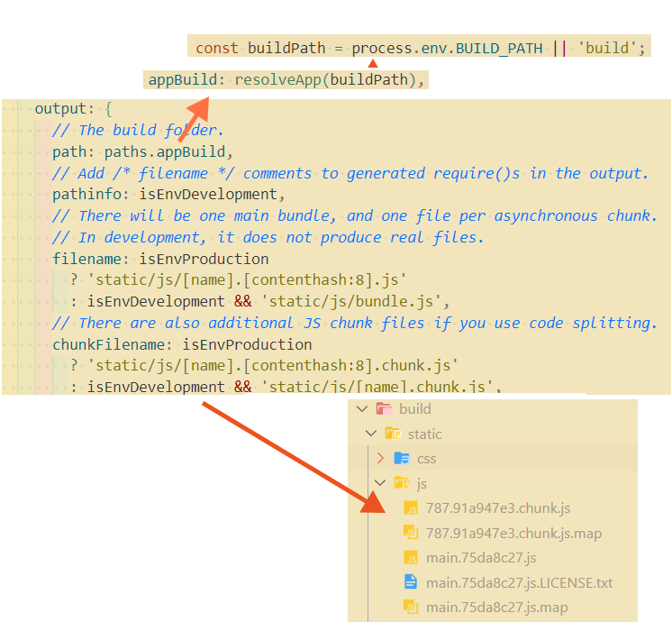
Task: Click string 'static/js/[name].[contenthash:8].chunk.js'
Action: (273, 365)
